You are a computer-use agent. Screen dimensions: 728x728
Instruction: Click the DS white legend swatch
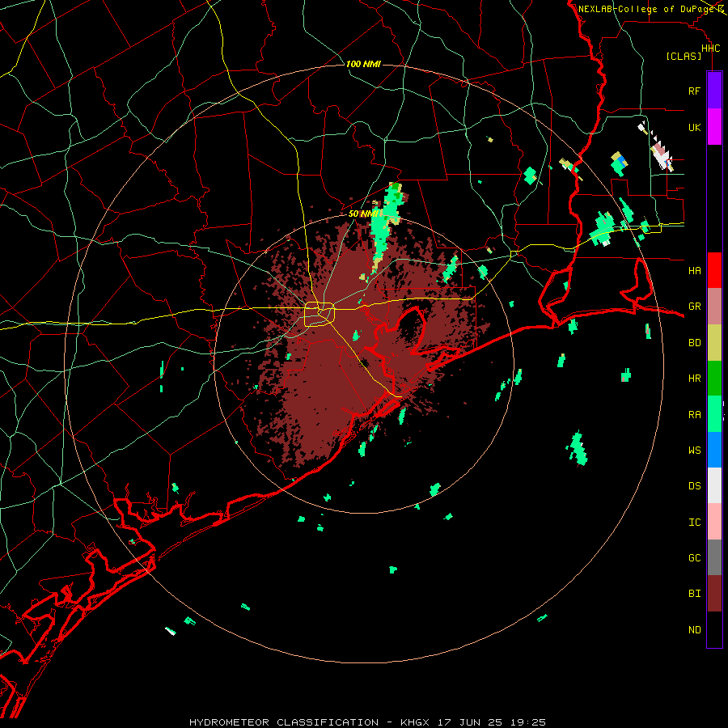pos(714,485)
